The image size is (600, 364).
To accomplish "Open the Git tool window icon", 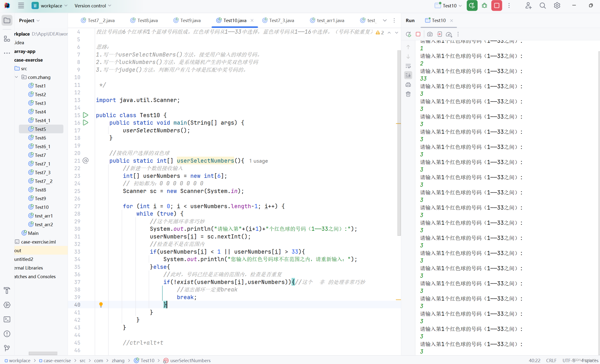I will (x=7, y=348).
